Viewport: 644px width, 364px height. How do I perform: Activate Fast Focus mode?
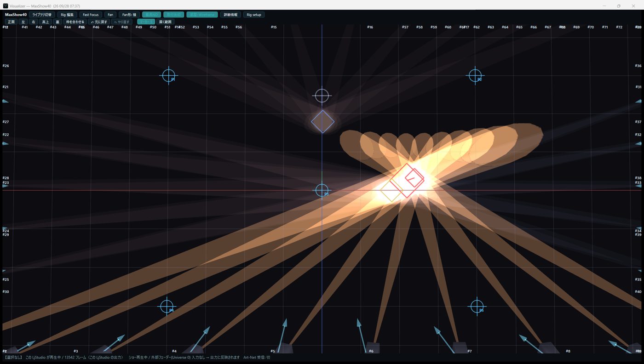click(91, 15)
